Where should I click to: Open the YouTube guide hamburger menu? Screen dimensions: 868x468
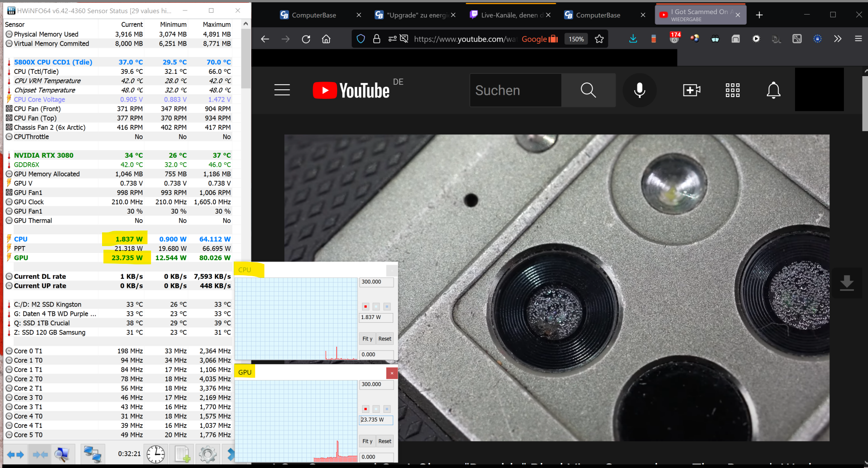click(282, 90)
